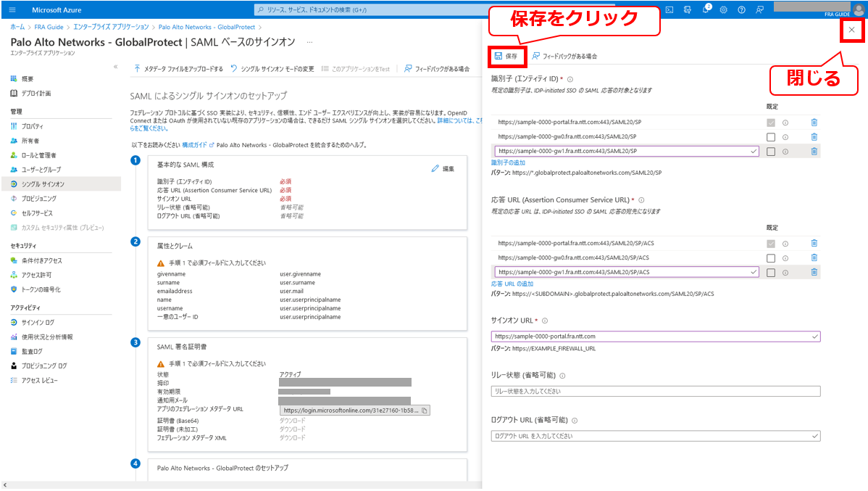Open the Azure portal hamburger menu
868x491 pixels.
pyautogui.click(x=12, y=9)
